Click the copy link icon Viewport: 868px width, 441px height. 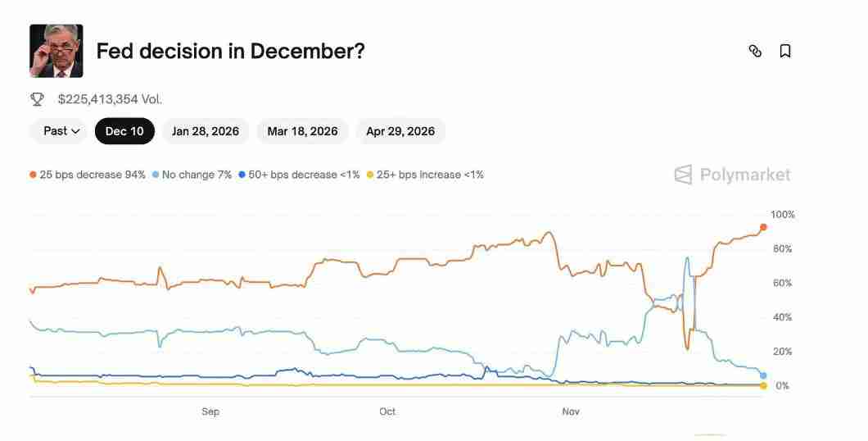[x=755, y=51]
